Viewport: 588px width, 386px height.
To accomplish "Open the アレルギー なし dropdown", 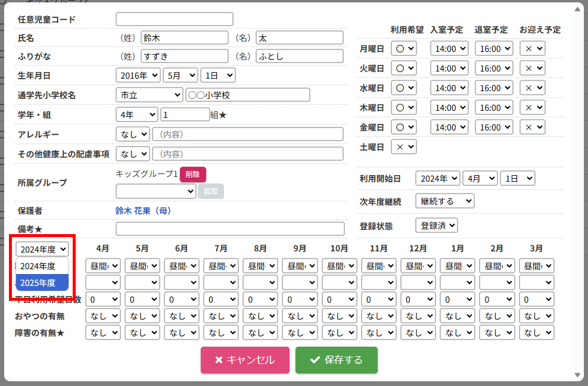I will [132, 134].
